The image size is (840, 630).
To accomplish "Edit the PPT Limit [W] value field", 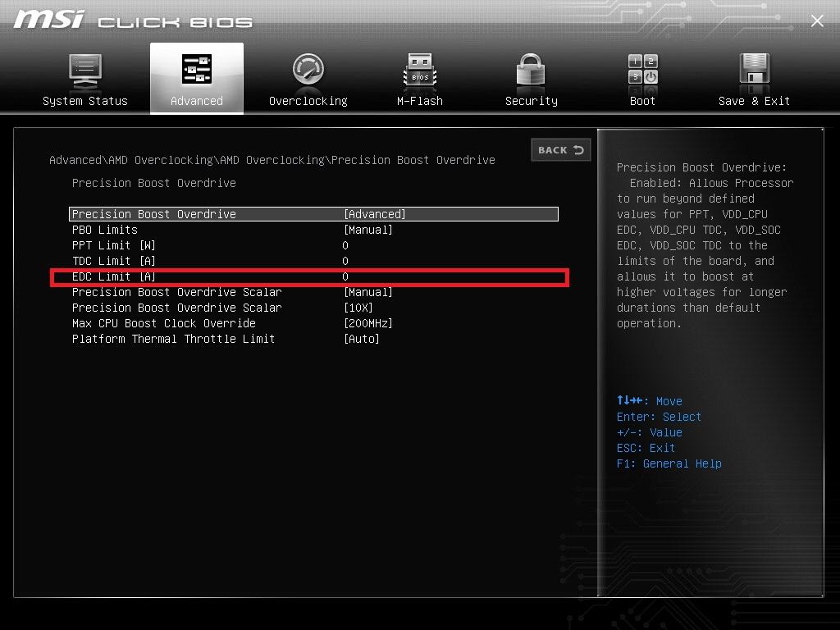I will (x=345, y=245).
